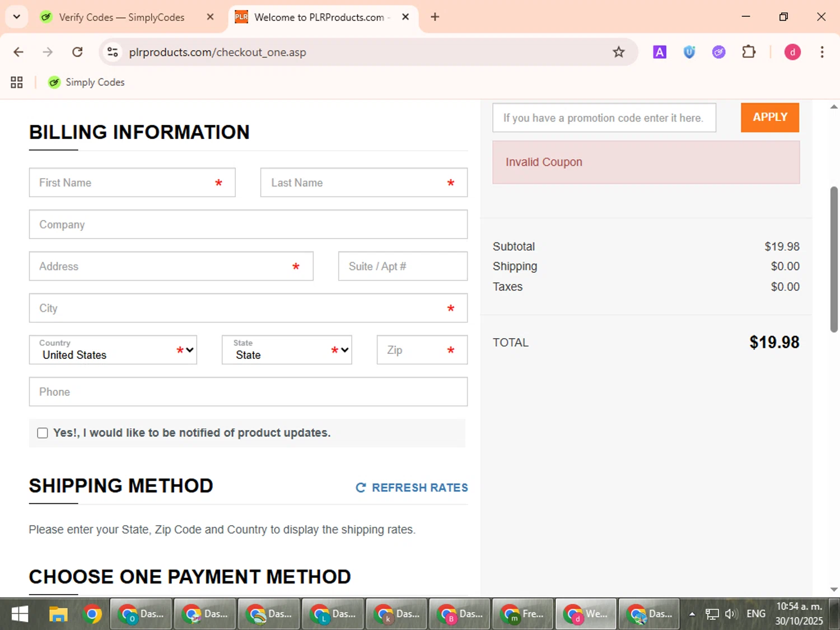Click the BILLING INFORMATION heading

click(139, 132)
